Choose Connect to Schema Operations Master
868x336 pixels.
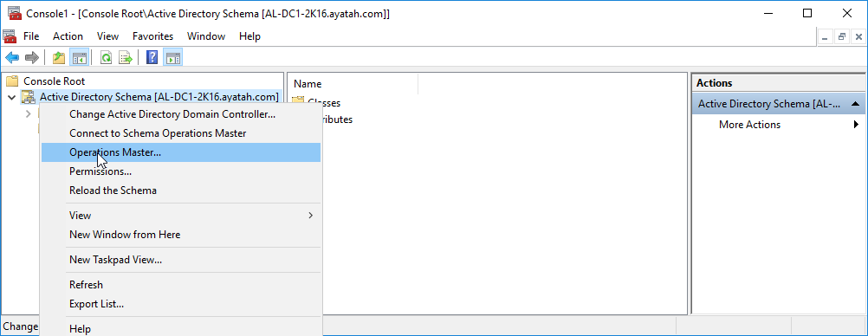181,133
